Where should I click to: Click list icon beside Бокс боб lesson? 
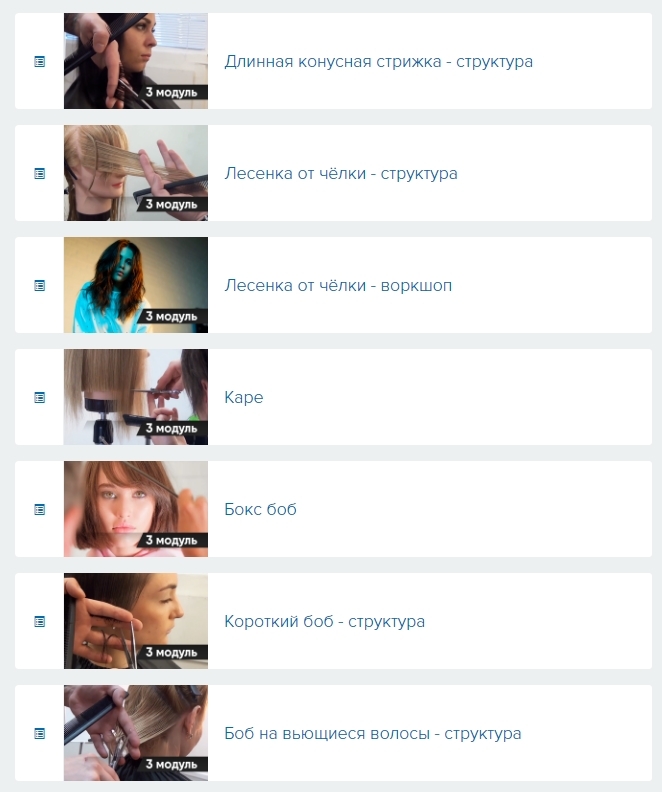point(39,510)
